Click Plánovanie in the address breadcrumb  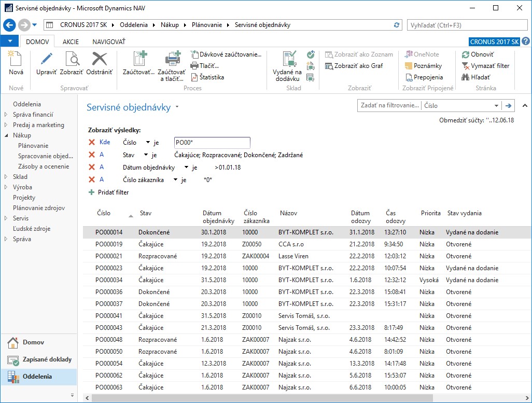tap(206, 25)
